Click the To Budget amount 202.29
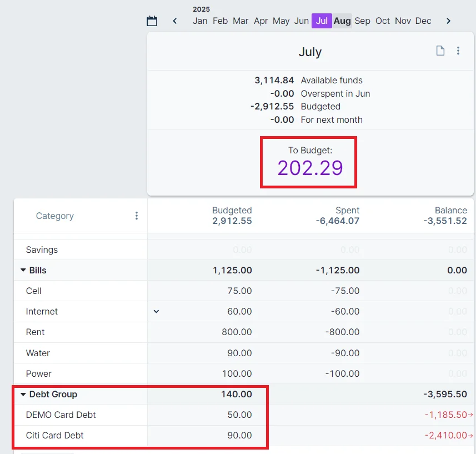The width and height of the screenshot is (476, 454). coord(310,168)
